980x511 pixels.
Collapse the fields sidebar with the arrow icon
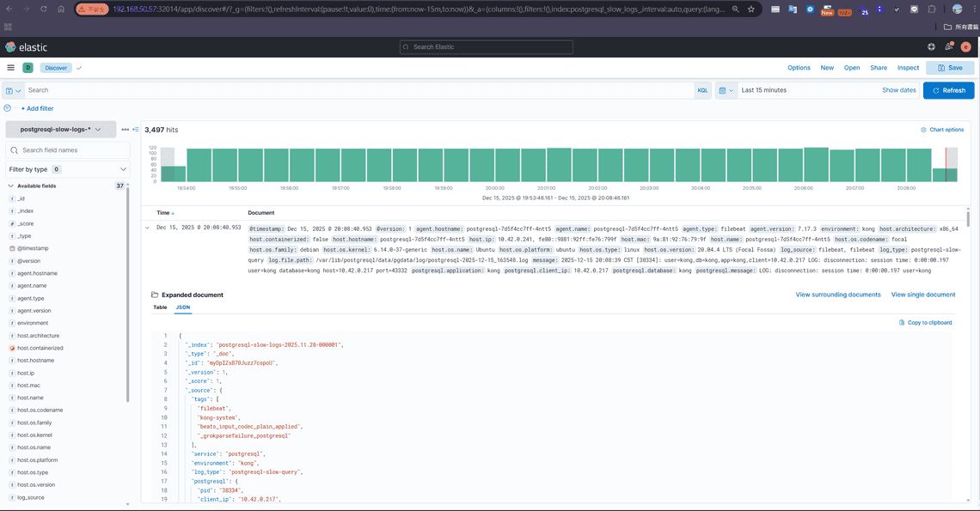coord(136,129)
